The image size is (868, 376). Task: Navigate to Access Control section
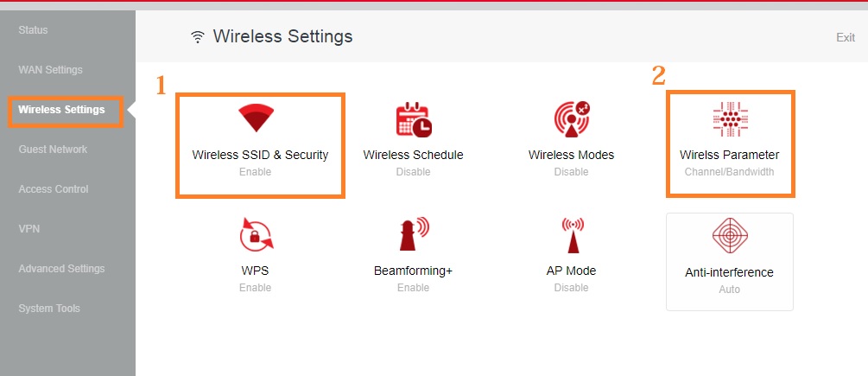point(54,189)
